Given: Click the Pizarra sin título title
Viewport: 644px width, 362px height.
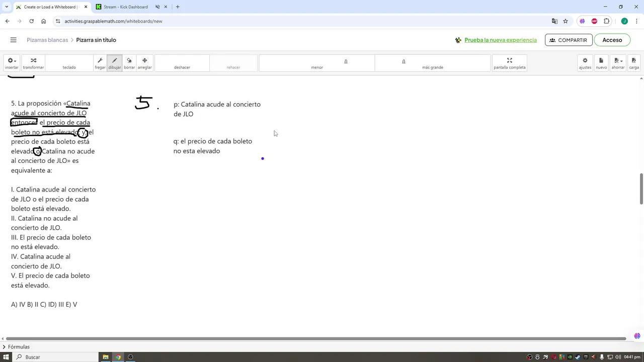Looking at the screenshot, I should pyautogui.click(x=96, y=40).
